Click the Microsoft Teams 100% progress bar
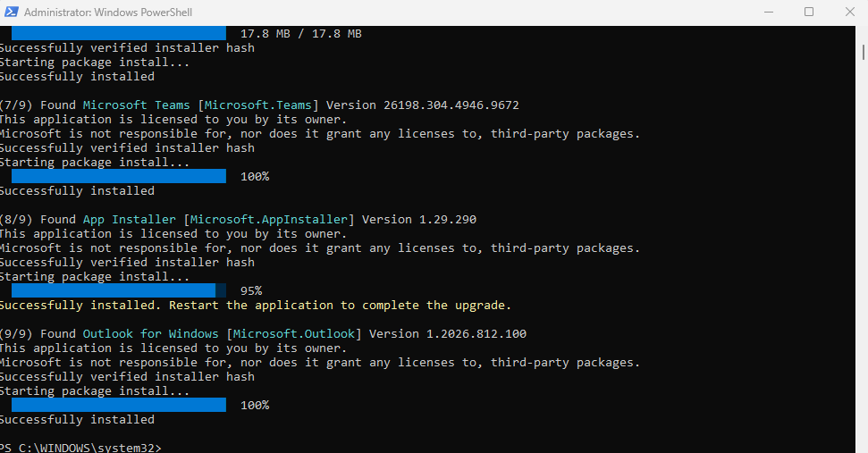This screenshot has height=453, width=868. (119, 176)
